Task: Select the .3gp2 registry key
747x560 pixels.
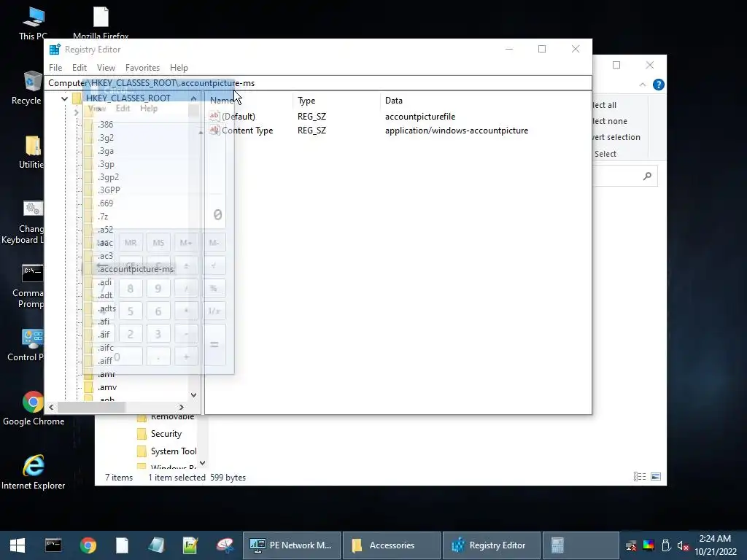Action: [108, 177]
